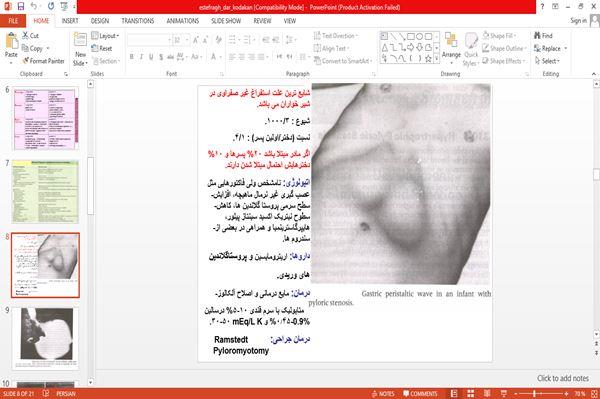Switch to Normal view in status bar
Image resolution: width=600 pixels, height=399 pixels.
point(454,394)
